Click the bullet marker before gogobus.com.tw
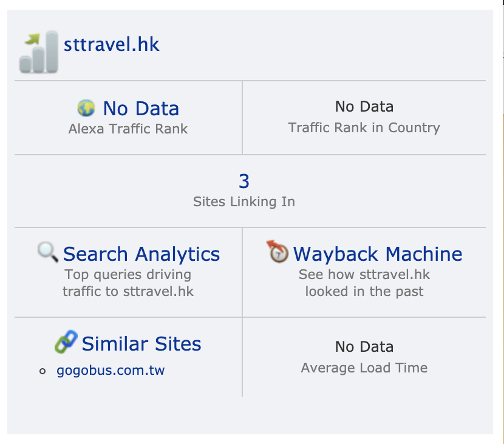 pos(43,371)
